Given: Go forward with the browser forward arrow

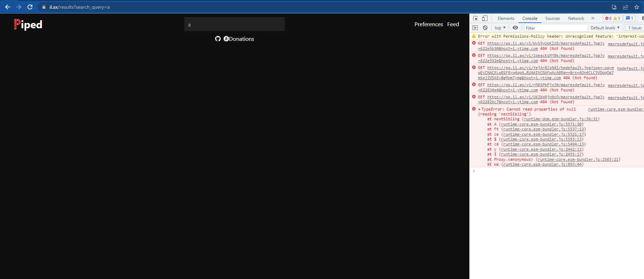Looking at the screenshot, I should [x=19, y=7].
